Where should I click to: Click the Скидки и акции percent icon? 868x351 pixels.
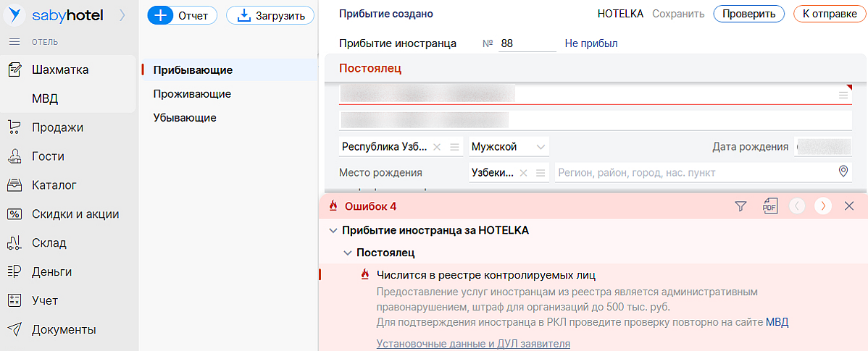(x=15, y=214)
